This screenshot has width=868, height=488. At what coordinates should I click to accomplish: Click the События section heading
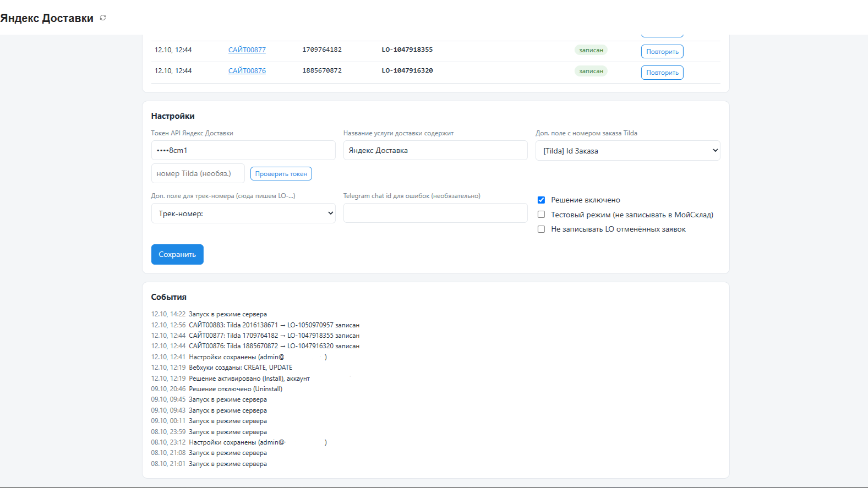(169, 297)
